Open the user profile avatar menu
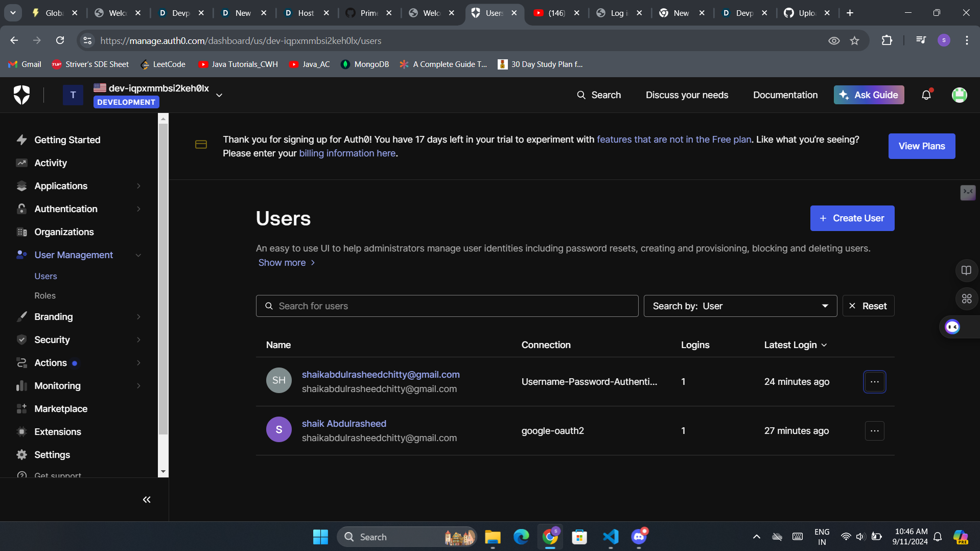Screen dimensions: 980x551 point(959,95)
